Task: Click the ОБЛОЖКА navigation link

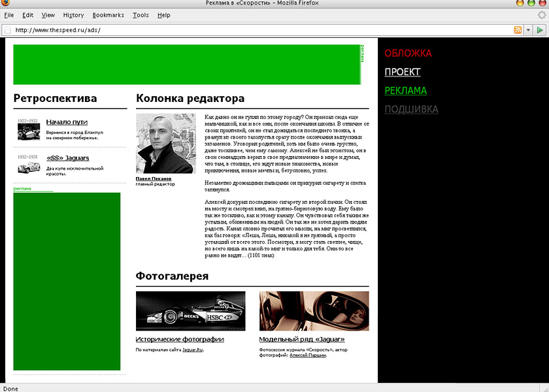Action: tap(408, 54)
